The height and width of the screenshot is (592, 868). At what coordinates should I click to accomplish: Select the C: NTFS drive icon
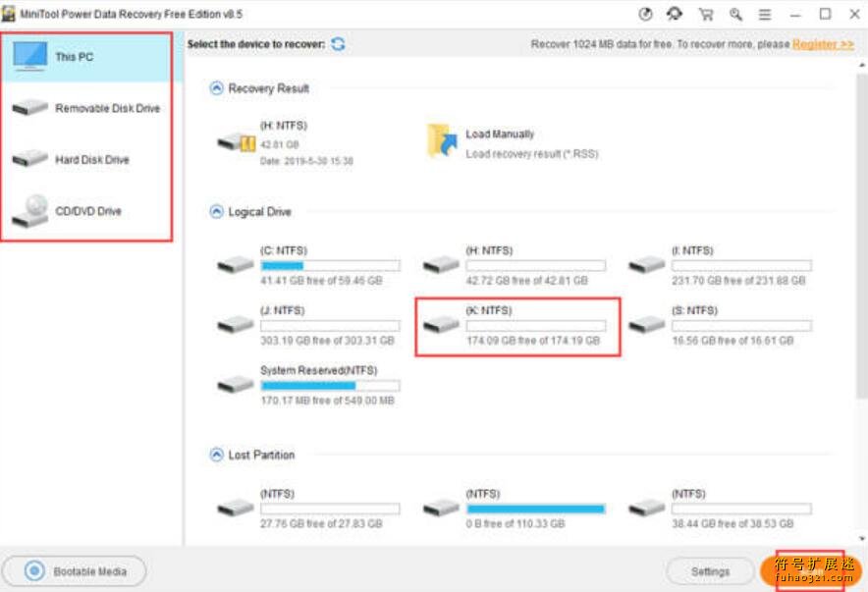click(236, 265)
